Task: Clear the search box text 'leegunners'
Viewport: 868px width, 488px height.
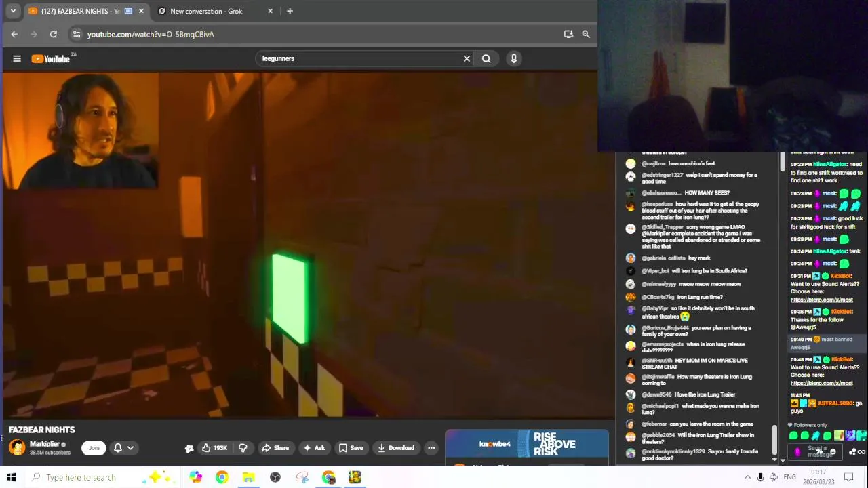Action: click(x=467, y=59)
